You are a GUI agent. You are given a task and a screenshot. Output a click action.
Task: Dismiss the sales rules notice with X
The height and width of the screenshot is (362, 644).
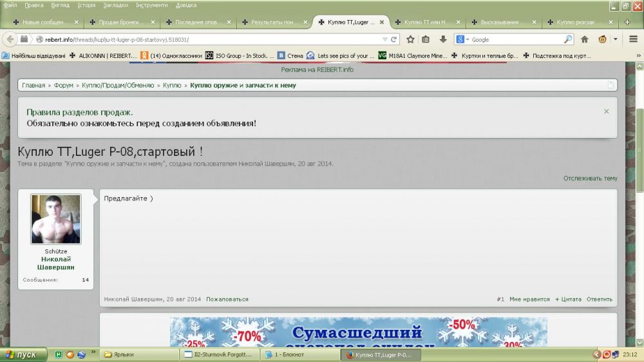click(x=606, y=111)
